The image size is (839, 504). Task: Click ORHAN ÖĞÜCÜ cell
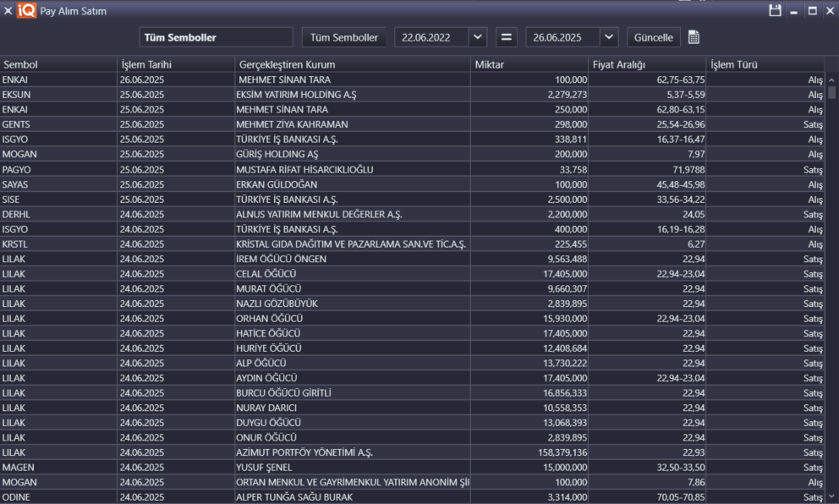pos(353,318)
